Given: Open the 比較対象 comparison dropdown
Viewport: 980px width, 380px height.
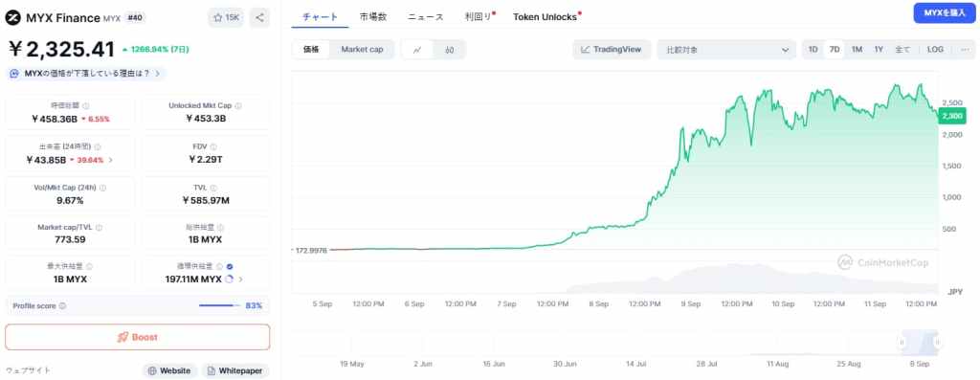Looking at the screenshot, I should (x=726, y=50).
